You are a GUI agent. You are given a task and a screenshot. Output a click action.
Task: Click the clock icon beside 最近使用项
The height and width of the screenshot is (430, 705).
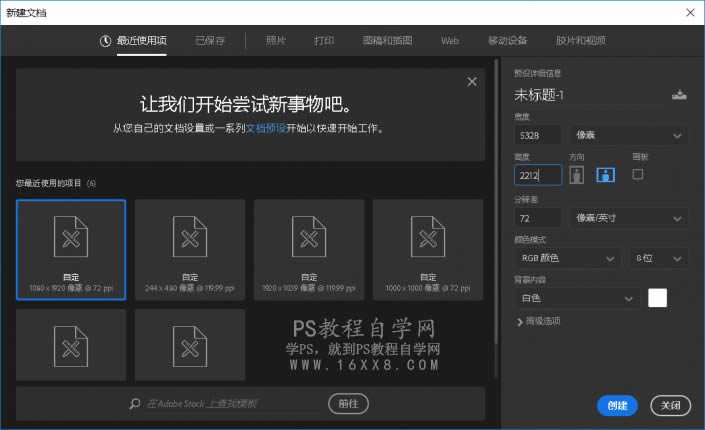click(106, 41)
